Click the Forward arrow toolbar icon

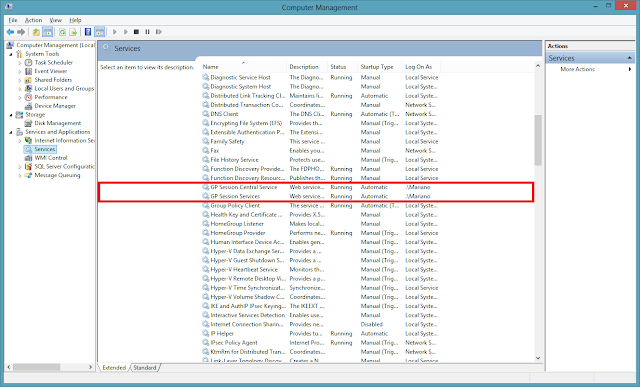point(21,32)
